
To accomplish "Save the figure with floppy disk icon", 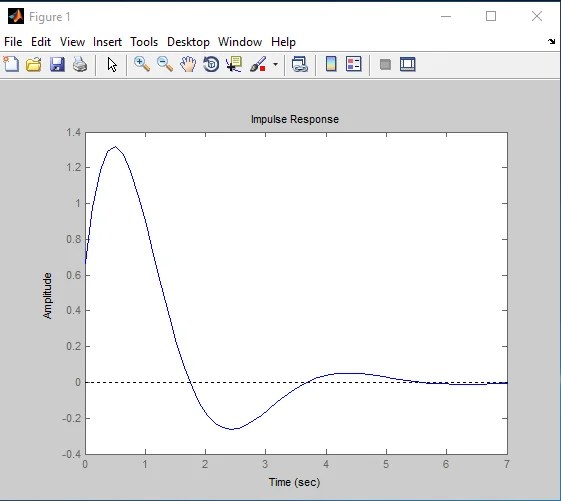I will point(57,65).
